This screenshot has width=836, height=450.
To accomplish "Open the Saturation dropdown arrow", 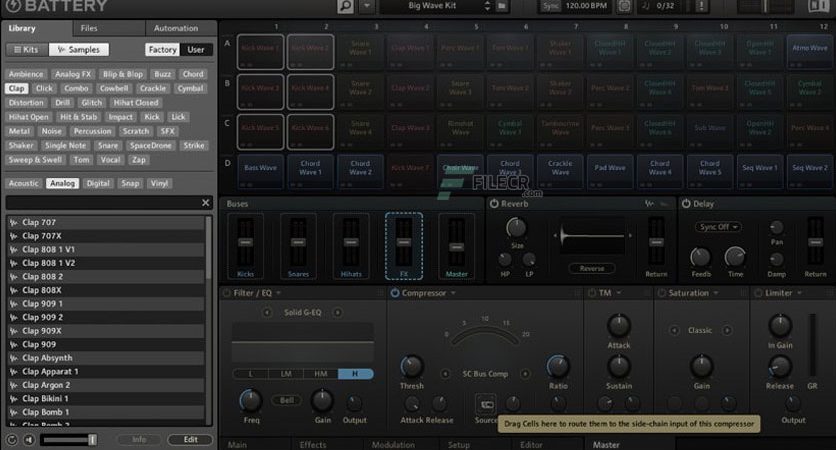I will point(716,293).
